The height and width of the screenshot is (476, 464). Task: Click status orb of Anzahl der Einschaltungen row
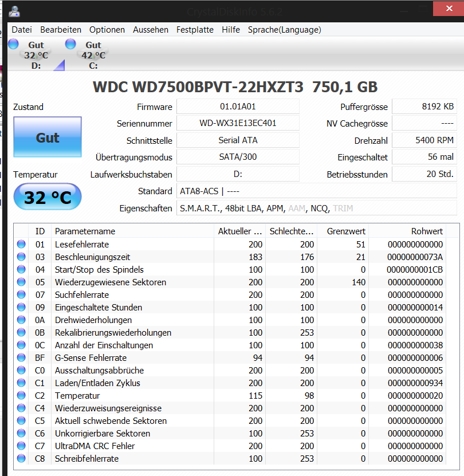pos(21,345)
